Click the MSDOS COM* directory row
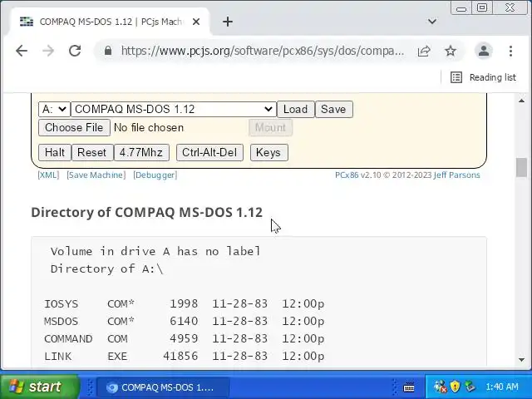Screen dimensions: 532x399 tap(185, 322)
